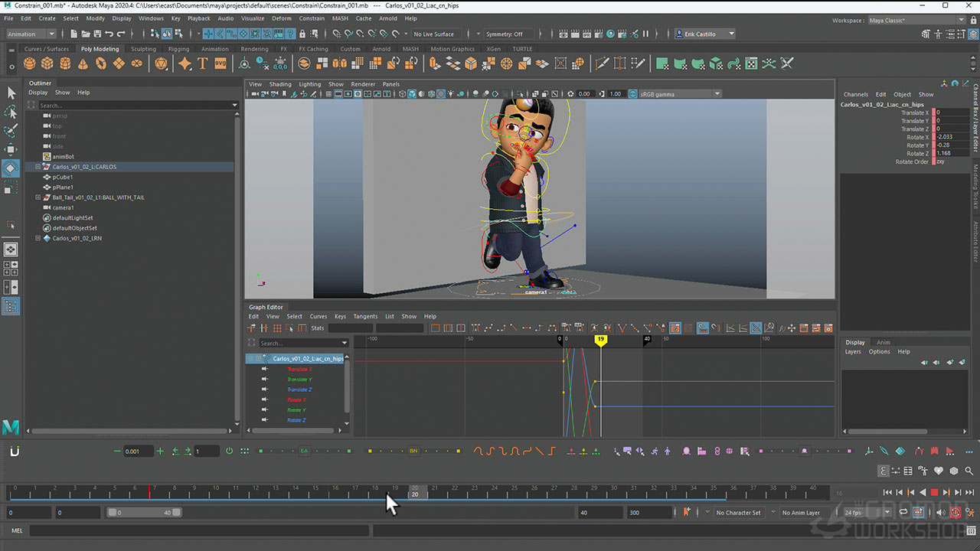Choose the Move tool in the left toolbox

point(11,149)
